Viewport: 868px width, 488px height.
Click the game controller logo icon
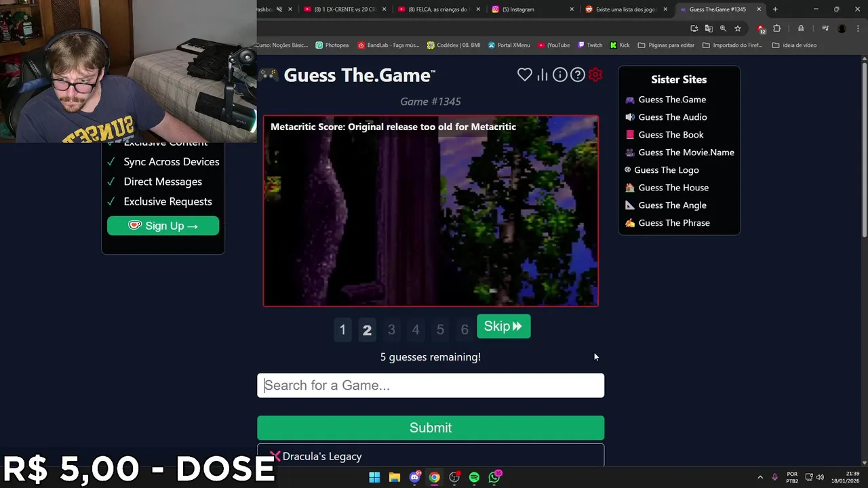[x=269, y=75]
